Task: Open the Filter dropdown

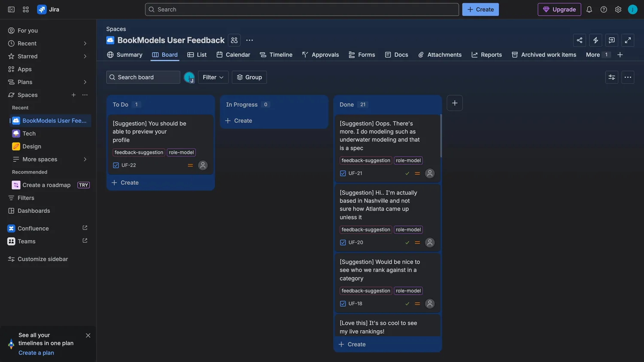Action: (213, 77)
